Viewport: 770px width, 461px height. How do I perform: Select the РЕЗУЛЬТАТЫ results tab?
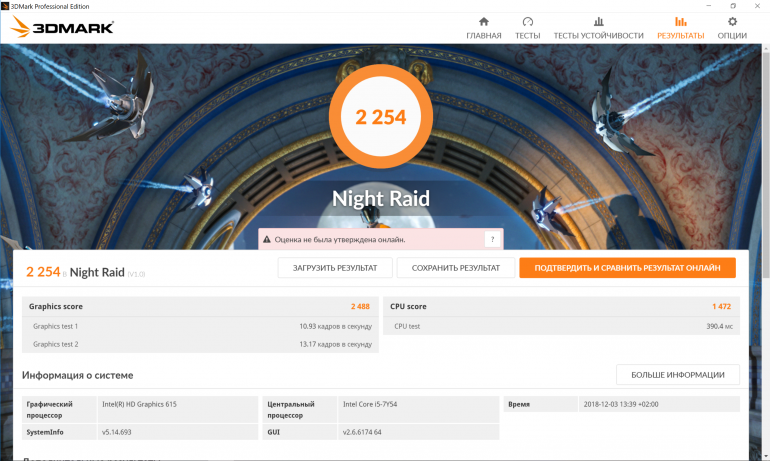(x=680, y=27)
